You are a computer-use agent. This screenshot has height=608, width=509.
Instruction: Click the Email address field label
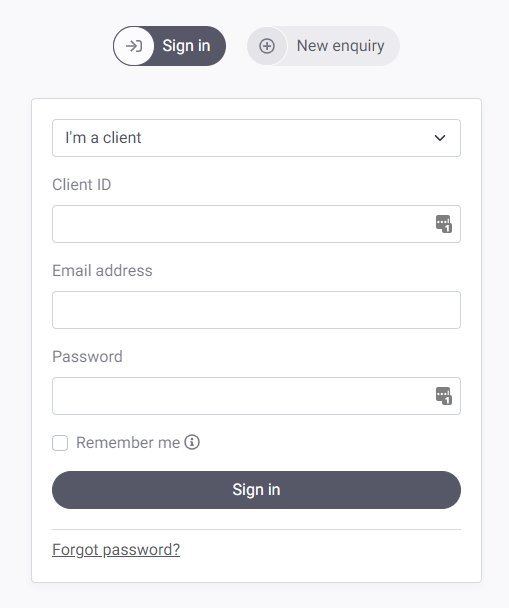[x=102, y=271]
